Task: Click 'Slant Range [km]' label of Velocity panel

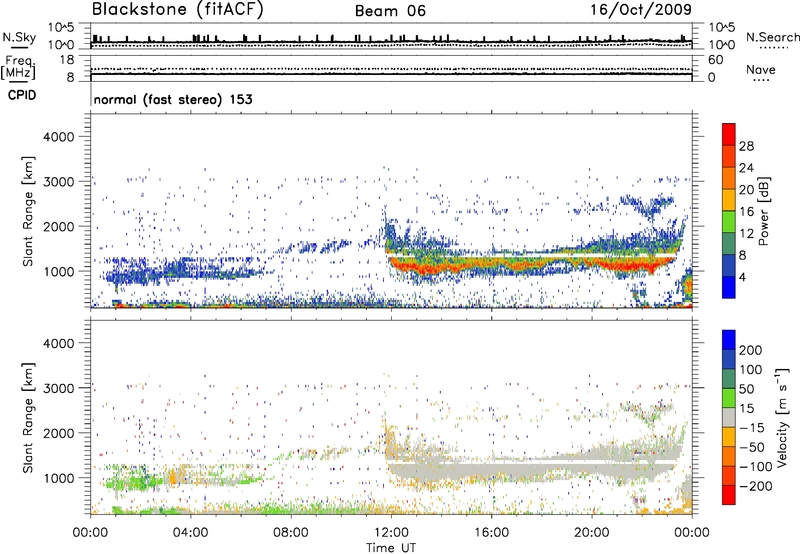Action: coord(28,418)
